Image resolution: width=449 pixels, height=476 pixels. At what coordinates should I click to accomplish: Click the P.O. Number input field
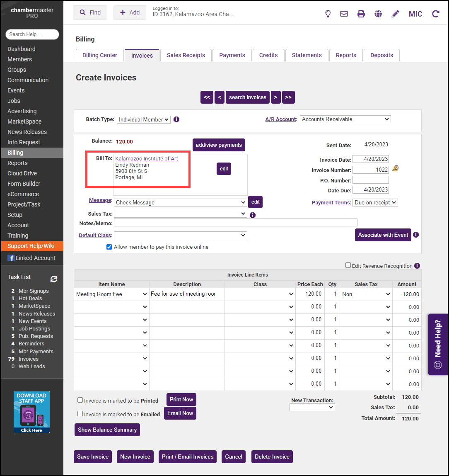coord(370,180)
